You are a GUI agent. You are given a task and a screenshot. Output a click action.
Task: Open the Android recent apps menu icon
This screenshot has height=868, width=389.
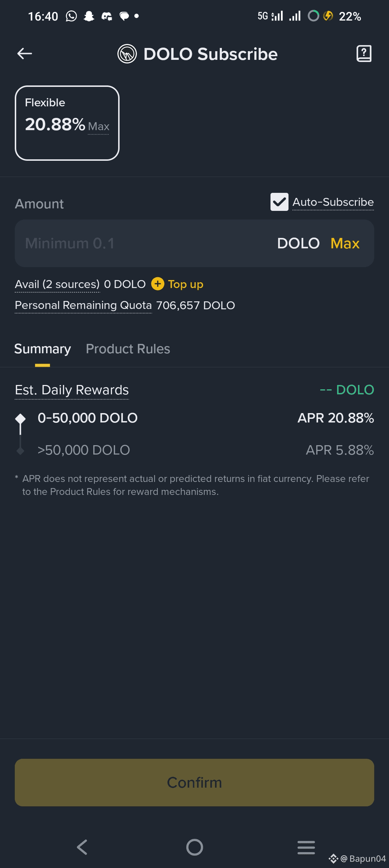(306, 847)
